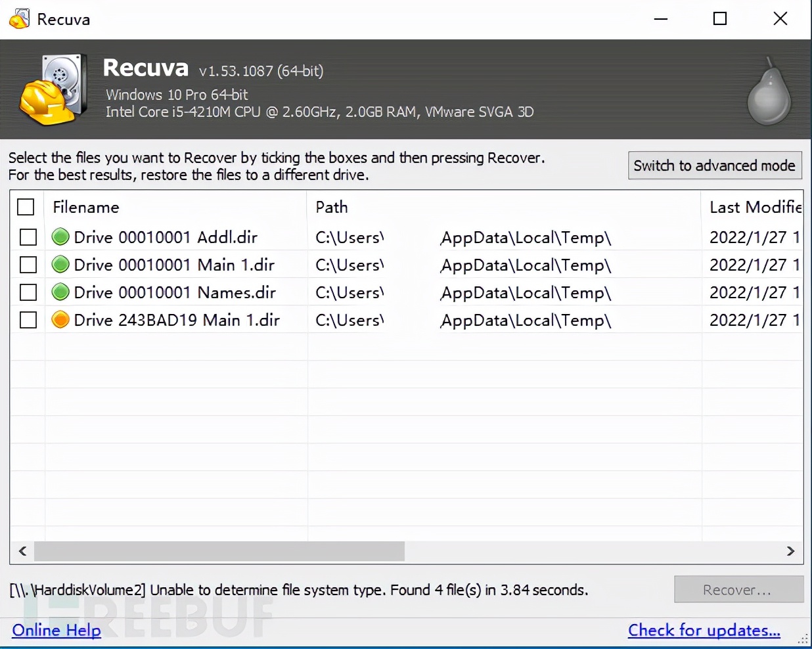Image resolution: width=812 pixels, height=649 pixels.
Task: Click green status dot for Addl.dir
Action: 60,236
